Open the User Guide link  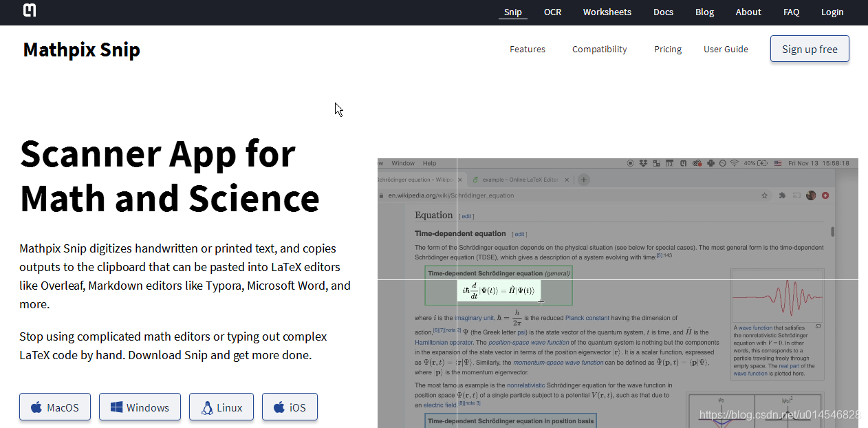click(726, 49)
